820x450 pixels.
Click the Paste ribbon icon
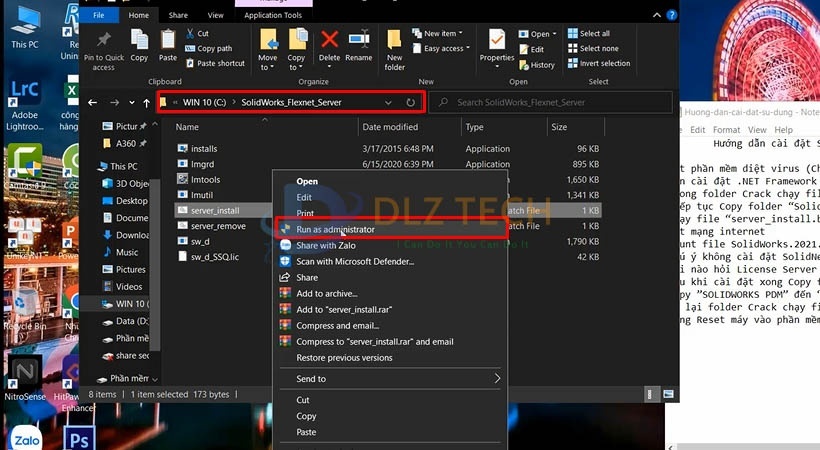[168, 40]
